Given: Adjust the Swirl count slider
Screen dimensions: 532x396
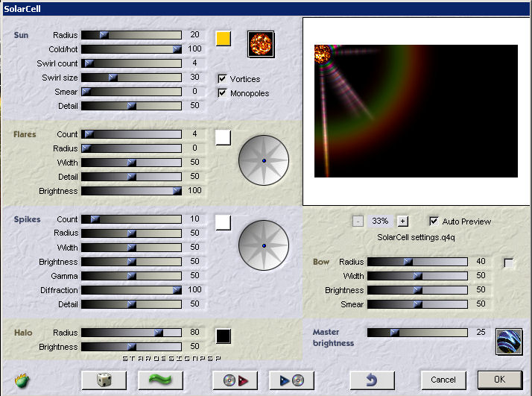Looking at the screenshot, I should [x=131, y=63].
